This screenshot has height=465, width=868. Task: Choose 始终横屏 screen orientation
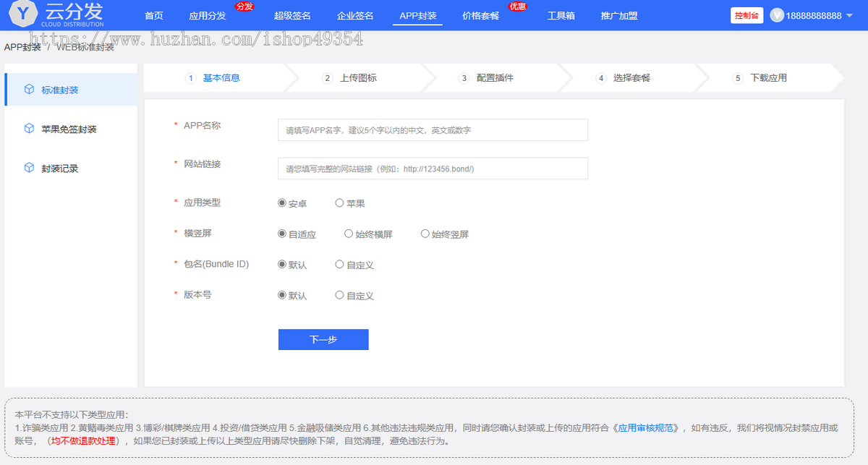click(x=349, y=234)
